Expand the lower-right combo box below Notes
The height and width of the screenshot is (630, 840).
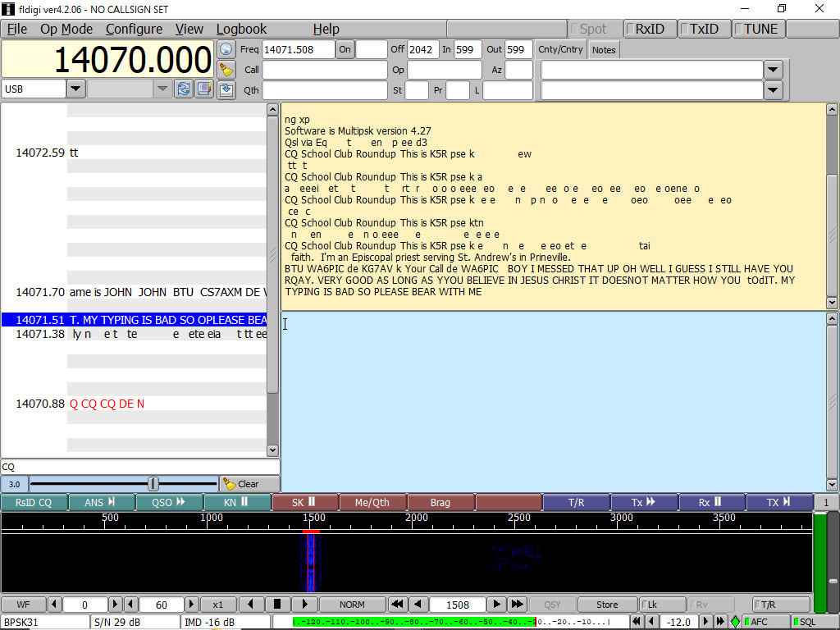coord(773,90)
